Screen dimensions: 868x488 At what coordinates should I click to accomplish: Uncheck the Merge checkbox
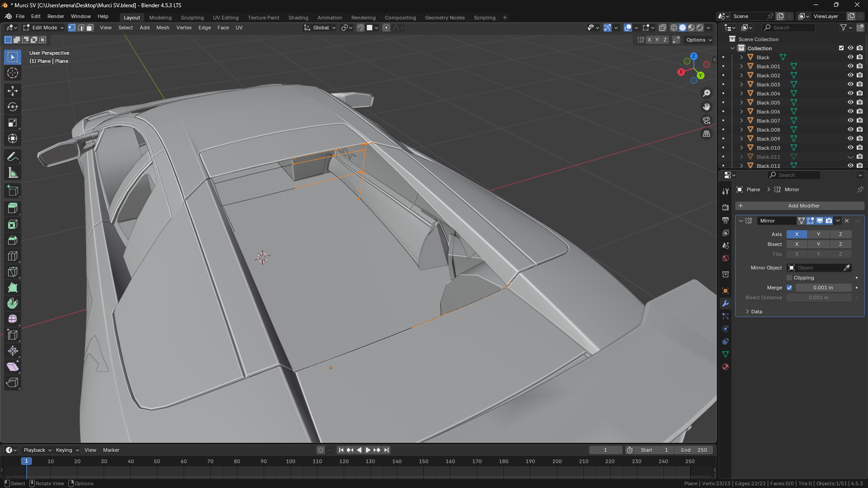(x=790, y=288)
